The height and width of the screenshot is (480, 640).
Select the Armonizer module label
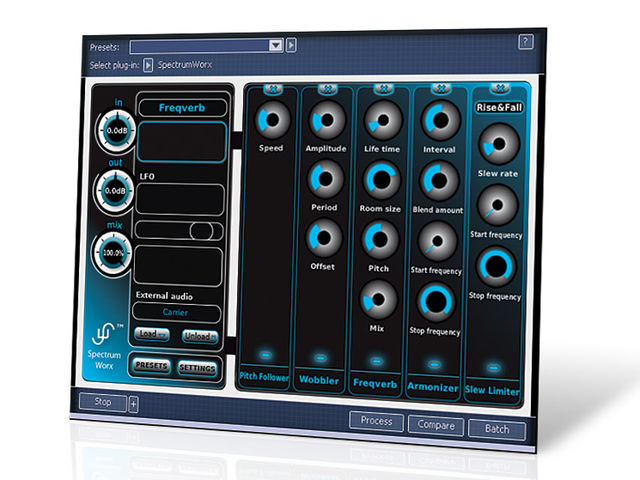433,387
